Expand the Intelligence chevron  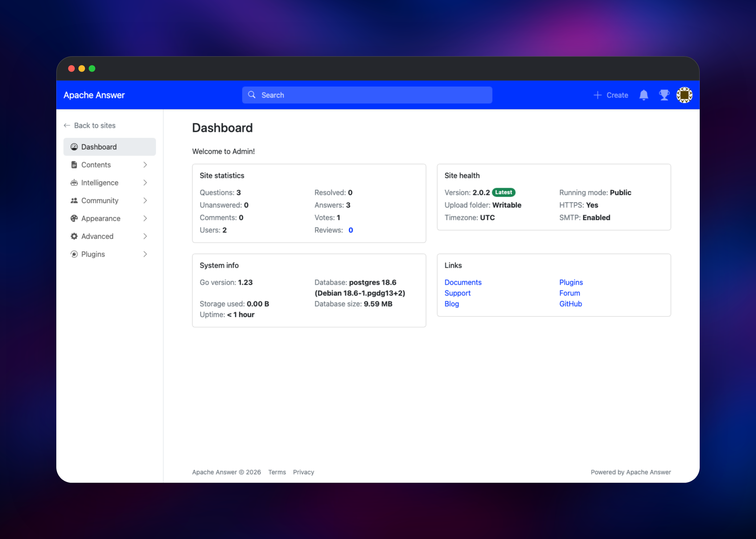coord(145,183)
